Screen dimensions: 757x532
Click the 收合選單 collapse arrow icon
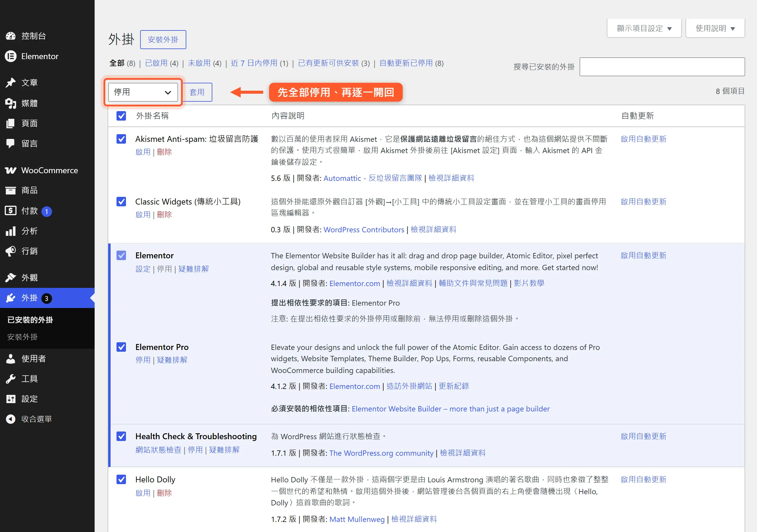pos(11,419)
